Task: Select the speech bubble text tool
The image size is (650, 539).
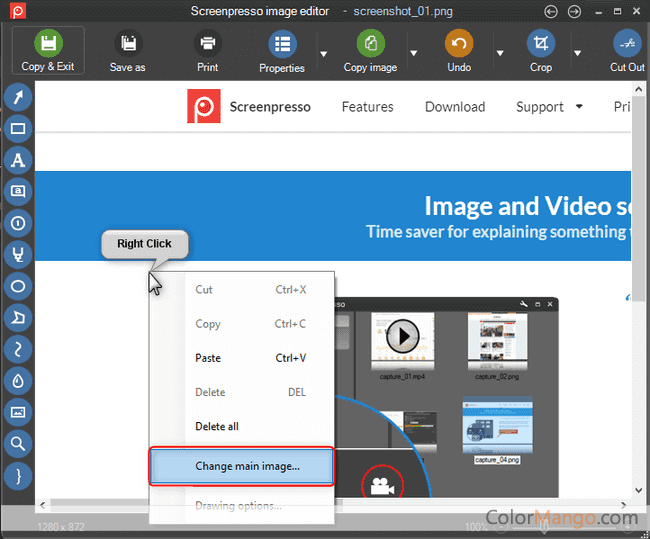Action: tap(18, 191)
